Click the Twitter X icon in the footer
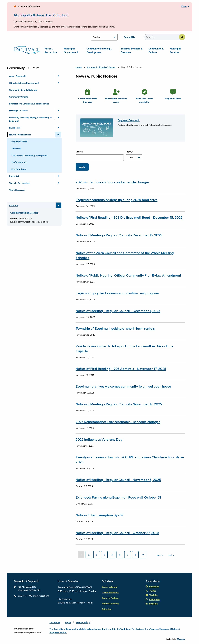Screen dimensions: 199x644 pyautogui.click(x=147, y=591)
